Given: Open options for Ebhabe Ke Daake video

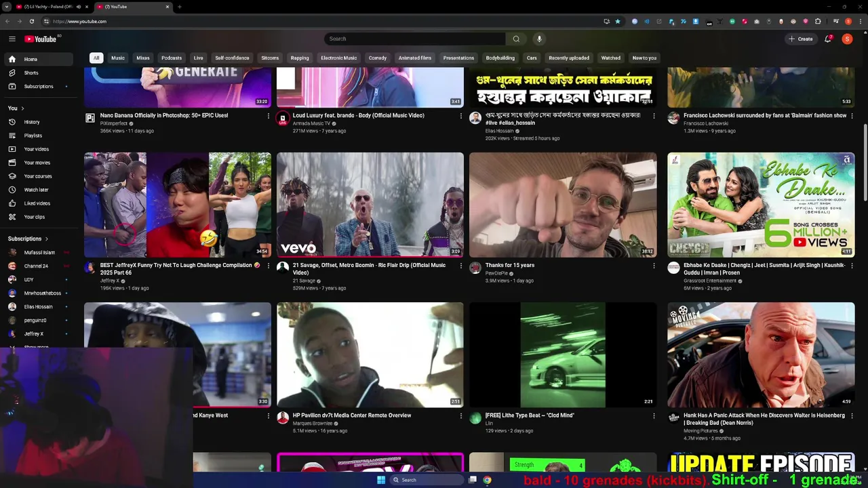Looking at the screenshot, I should 852,266.
